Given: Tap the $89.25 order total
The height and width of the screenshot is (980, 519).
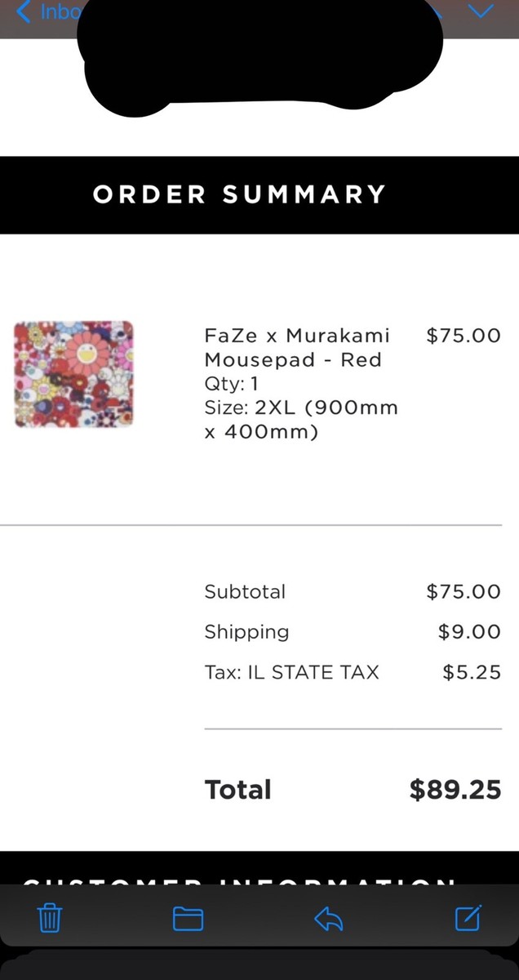Looking at the screenshot, I should pyautogui.click(x=455, y=790).
